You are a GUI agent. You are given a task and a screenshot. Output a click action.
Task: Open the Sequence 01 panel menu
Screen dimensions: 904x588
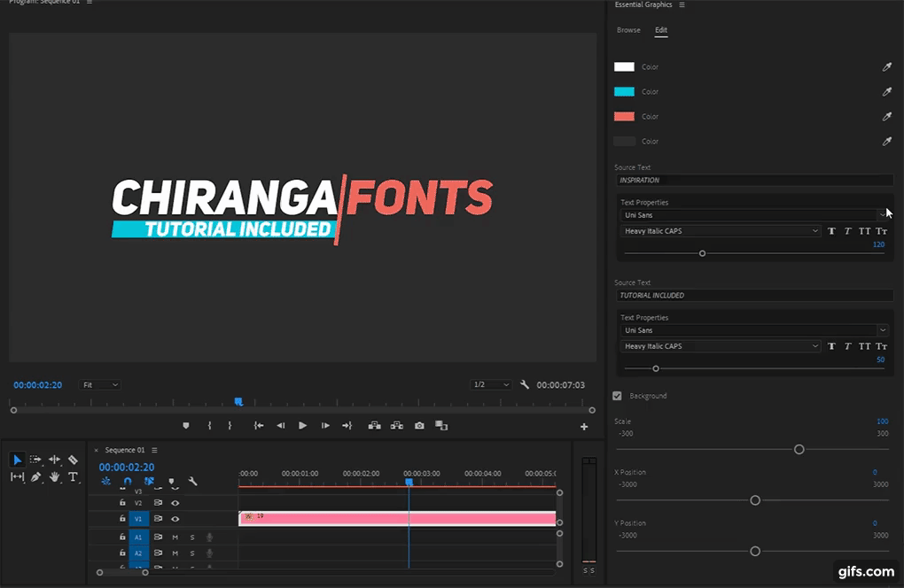click(154, 450)
